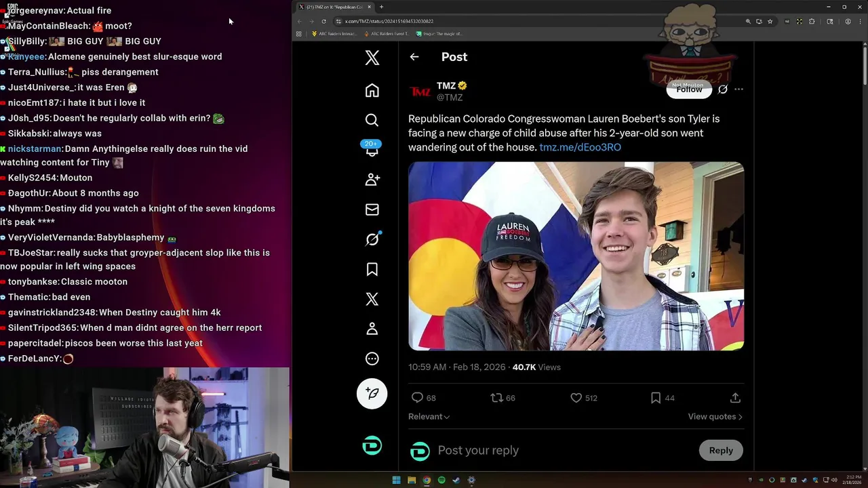
Task: Open ARC Raiders Event T... bookmark
Action: pos(387,33)
